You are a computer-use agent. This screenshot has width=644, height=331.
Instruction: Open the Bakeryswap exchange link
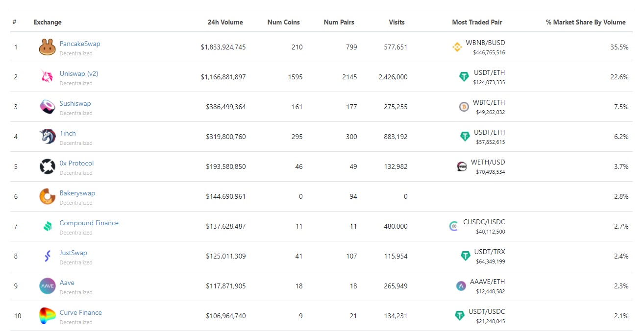(77, 193)
